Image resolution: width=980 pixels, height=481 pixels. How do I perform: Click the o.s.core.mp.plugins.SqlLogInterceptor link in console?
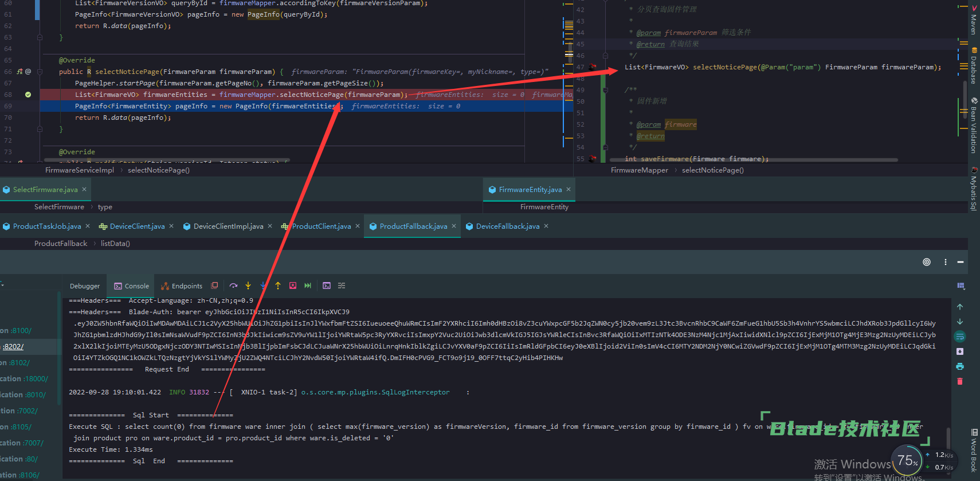(375, 392)
